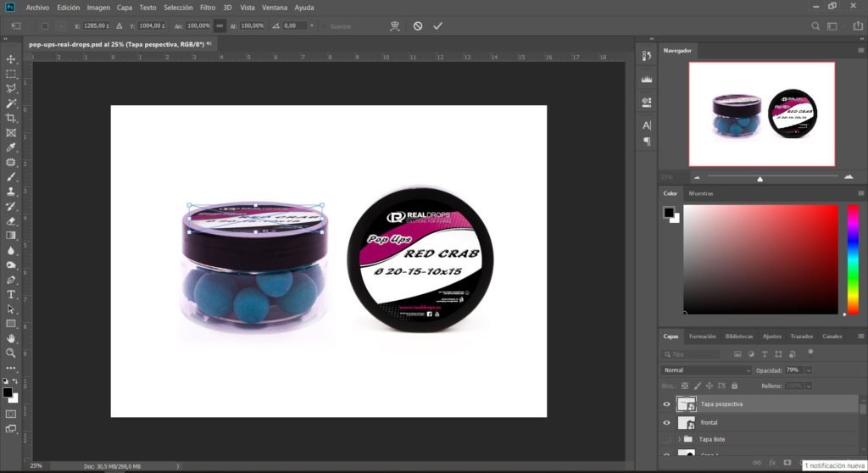Select the Polygonal Lasso tool
This screenshot has width=868, height=473.
coord(10,89)
